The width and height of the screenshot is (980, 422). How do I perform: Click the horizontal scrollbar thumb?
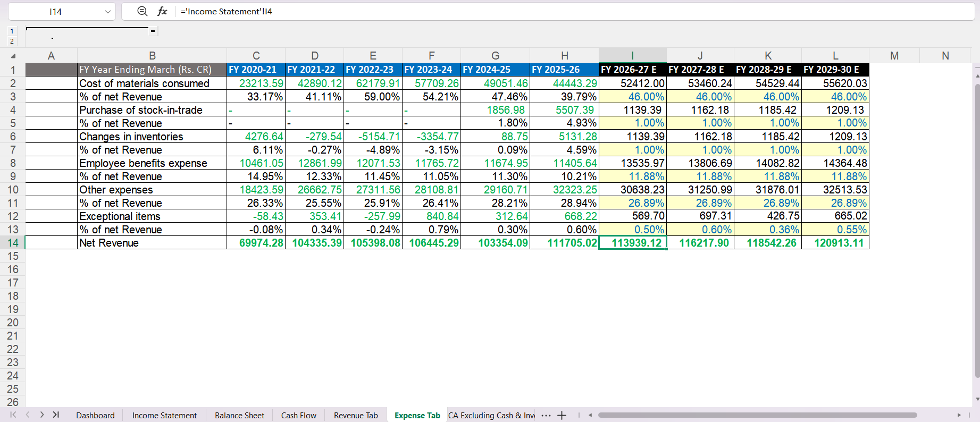pyautogui.click(x=757, y=415)
